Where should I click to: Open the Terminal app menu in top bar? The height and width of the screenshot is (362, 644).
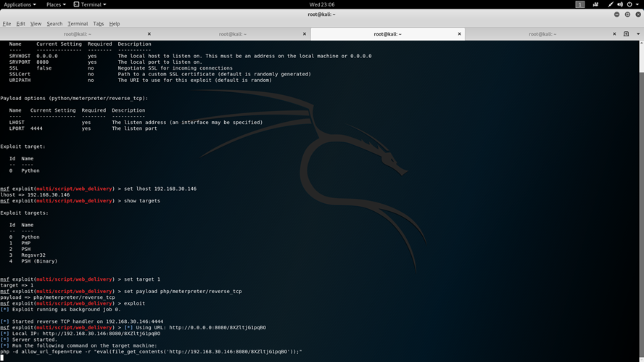pyautogui.click(x=90, y=4)
